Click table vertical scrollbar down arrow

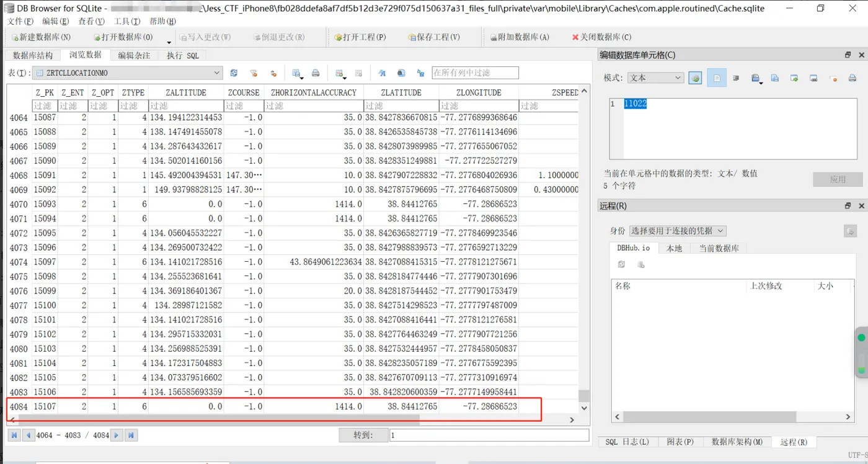point(583,408)
